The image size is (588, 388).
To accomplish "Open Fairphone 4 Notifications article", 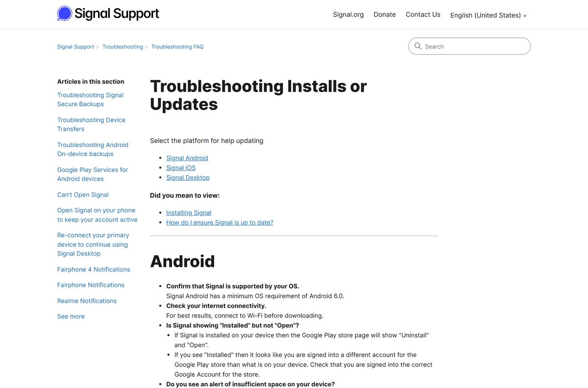I will [x=94, y=269].
